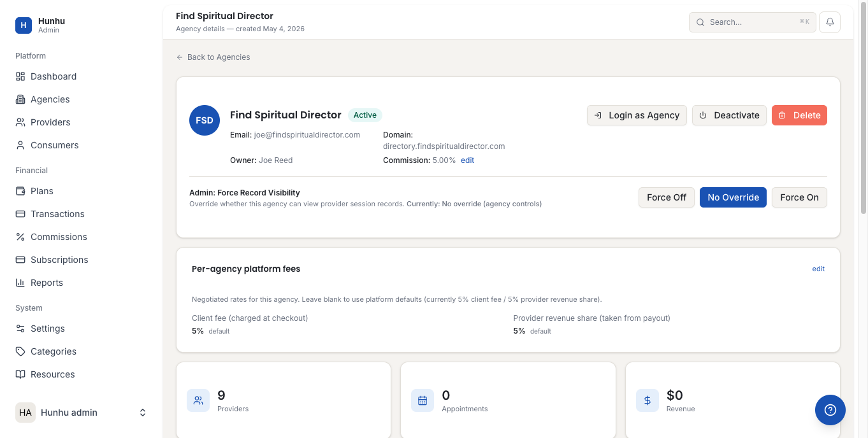Click the Dashboard grid icon in sidebar
868x438 pixels.
[x=20, y=76]
